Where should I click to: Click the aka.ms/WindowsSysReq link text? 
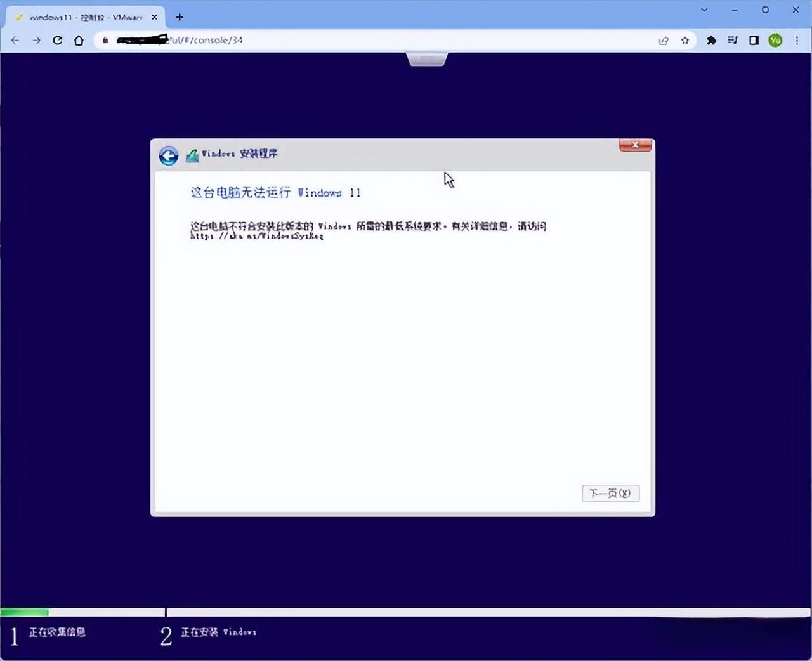[x=256, y=236]
